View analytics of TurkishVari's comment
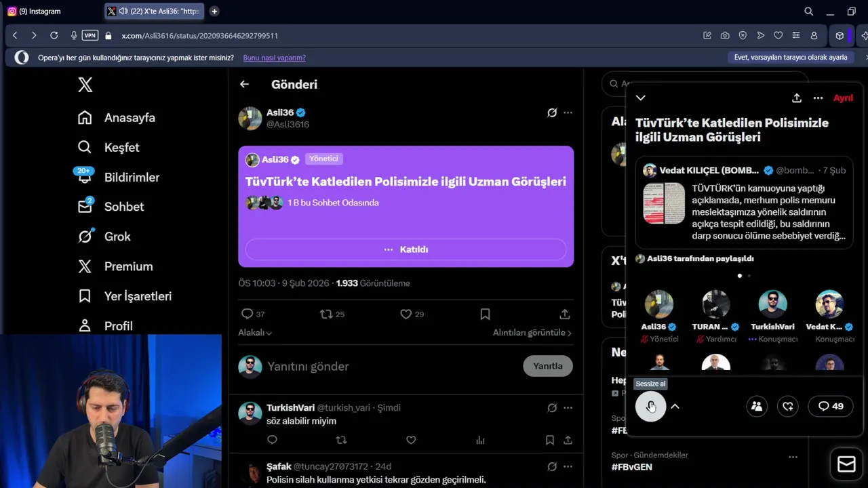 tap(480, 440)
